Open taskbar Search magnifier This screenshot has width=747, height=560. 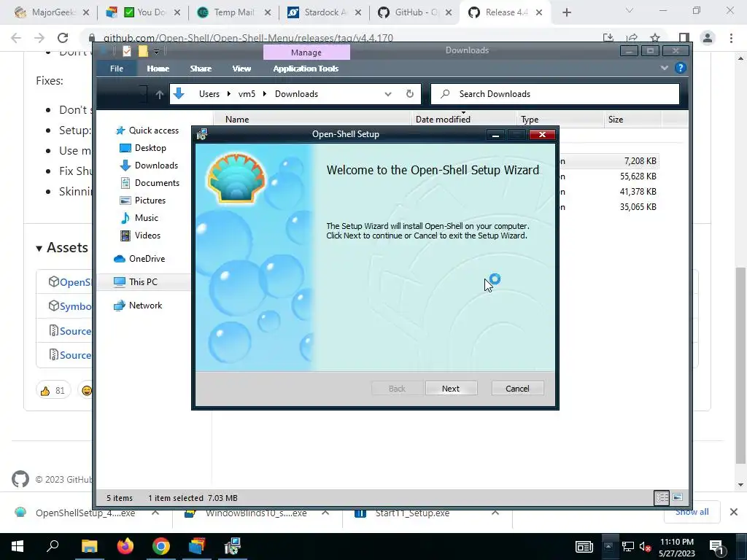pos(53,546)
